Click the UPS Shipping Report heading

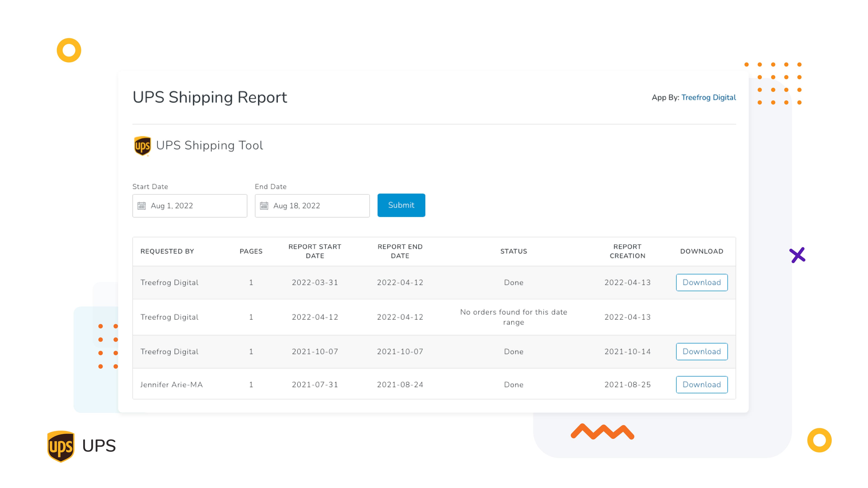210,97
